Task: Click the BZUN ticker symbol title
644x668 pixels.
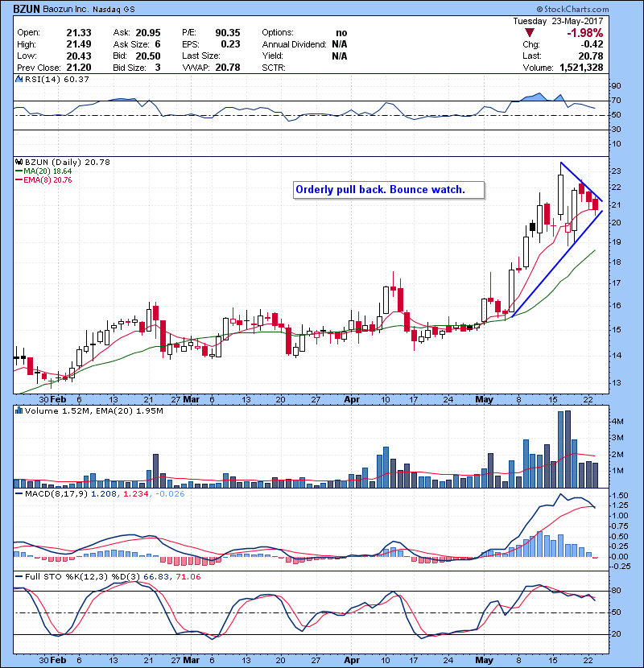Action: click(27, 9)
